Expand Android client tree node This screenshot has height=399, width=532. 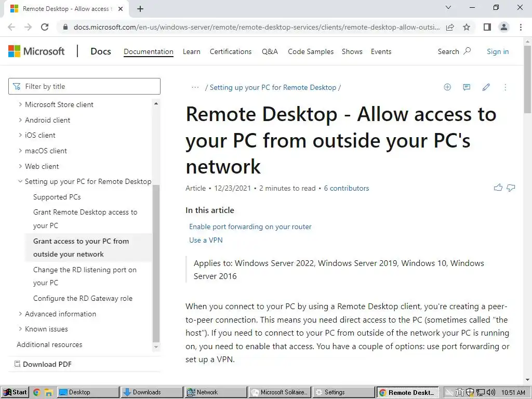coord(20,120)
